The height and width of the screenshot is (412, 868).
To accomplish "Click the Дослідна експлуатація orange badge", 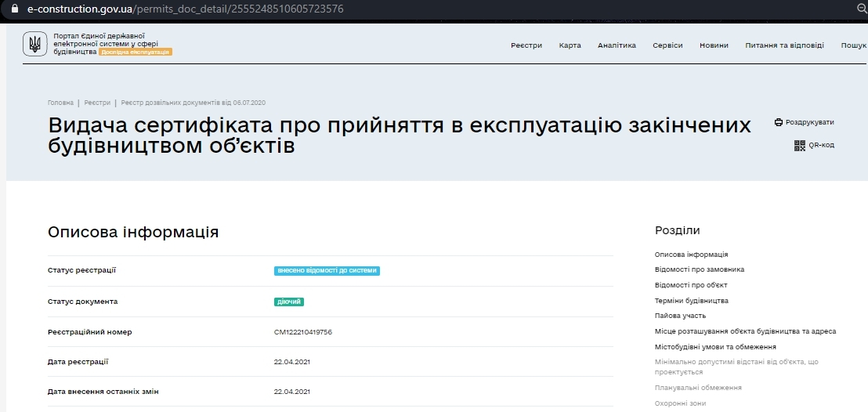I will pyautogui.click(x=136, y=52).
